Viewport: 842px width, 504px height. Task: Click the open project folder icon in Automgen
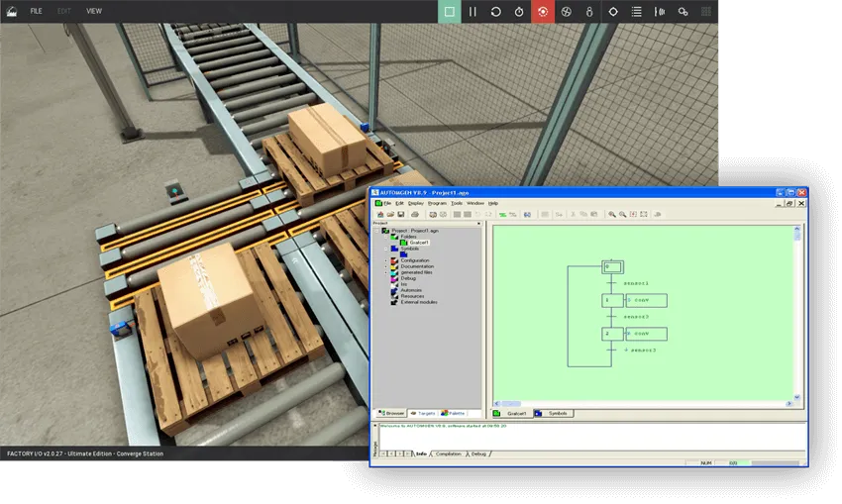tap(390, 214)
